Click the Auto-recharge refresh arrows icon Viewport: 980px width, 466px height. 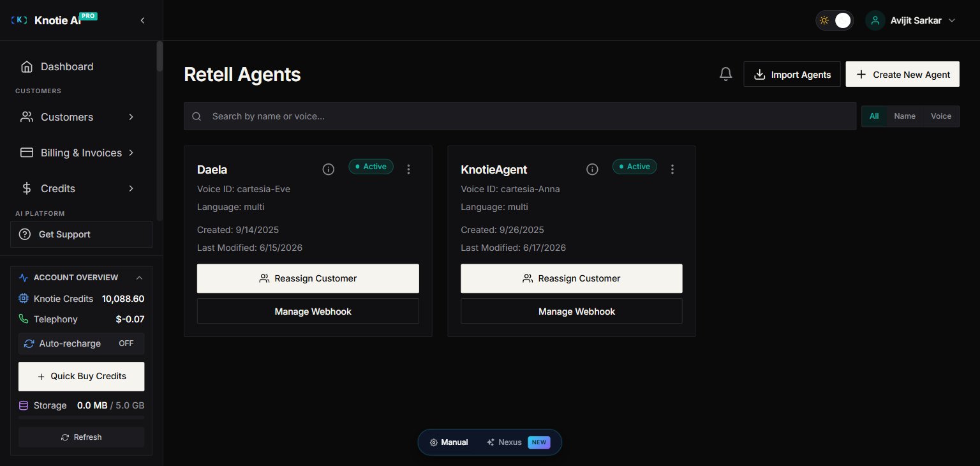click(x=29, y=343)
